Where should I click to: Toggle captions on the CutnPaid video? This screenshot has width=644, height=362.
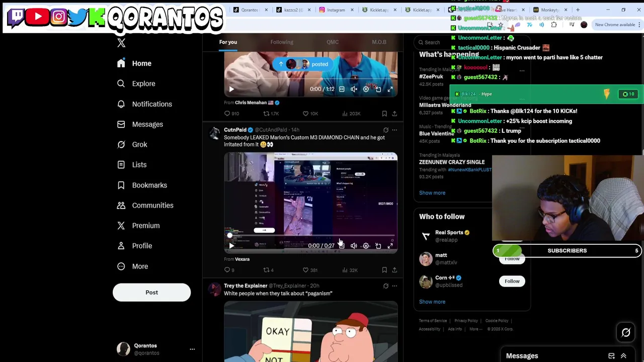(342, 246)
